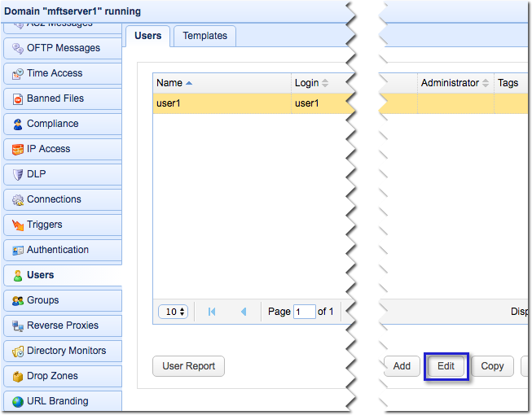The width and height of the screenshot is (532, 415).
Task: Click the green Users person icon
Action: (18, 275)
